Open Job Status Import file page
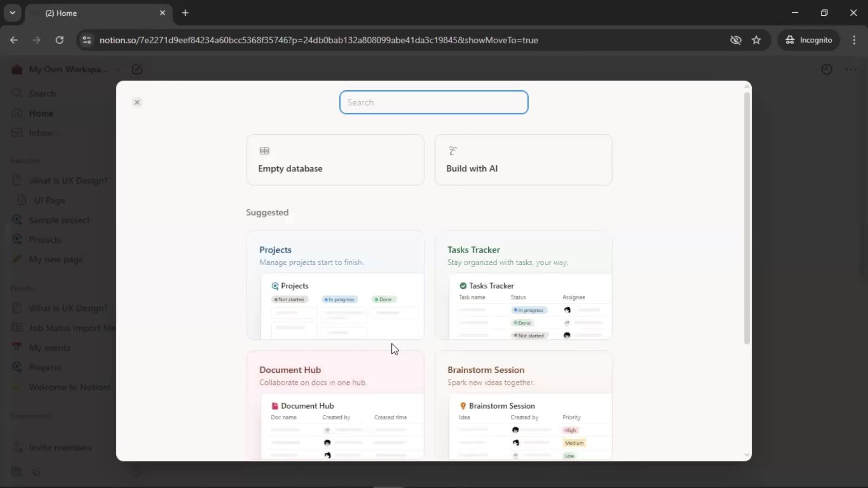Screen dimensions: 868x488 click(72, 328)
